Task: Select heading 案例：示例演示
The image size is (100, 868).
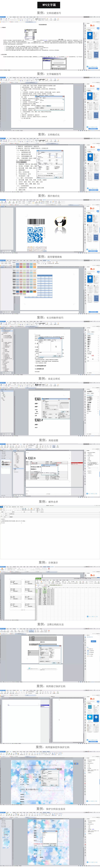Action: [49, 562]
